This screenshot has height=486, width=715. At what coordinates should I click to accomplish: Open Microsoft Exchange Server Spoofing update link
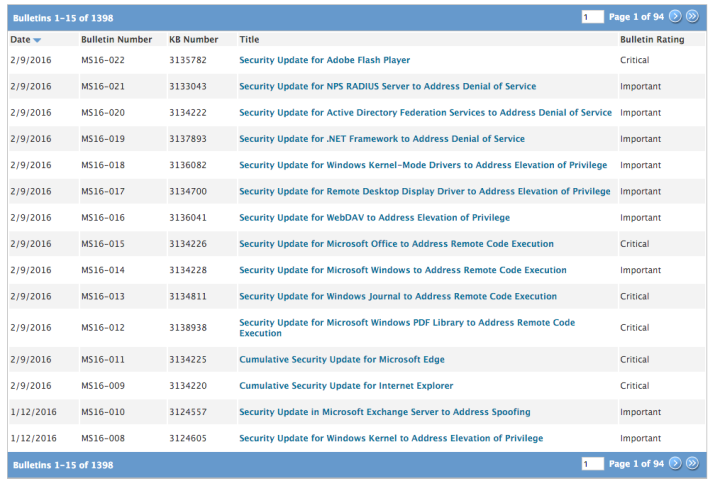[x=384, y=412]
